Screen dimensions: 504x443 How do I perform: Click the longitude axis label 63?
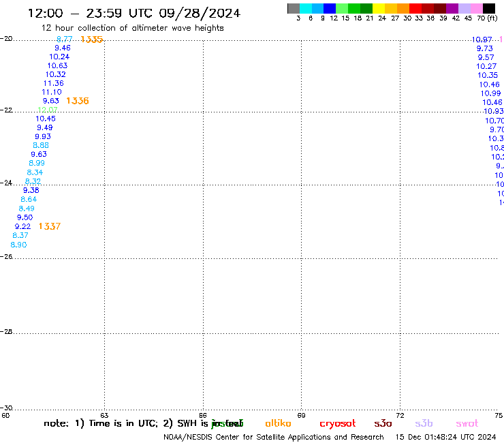[104, 415]
